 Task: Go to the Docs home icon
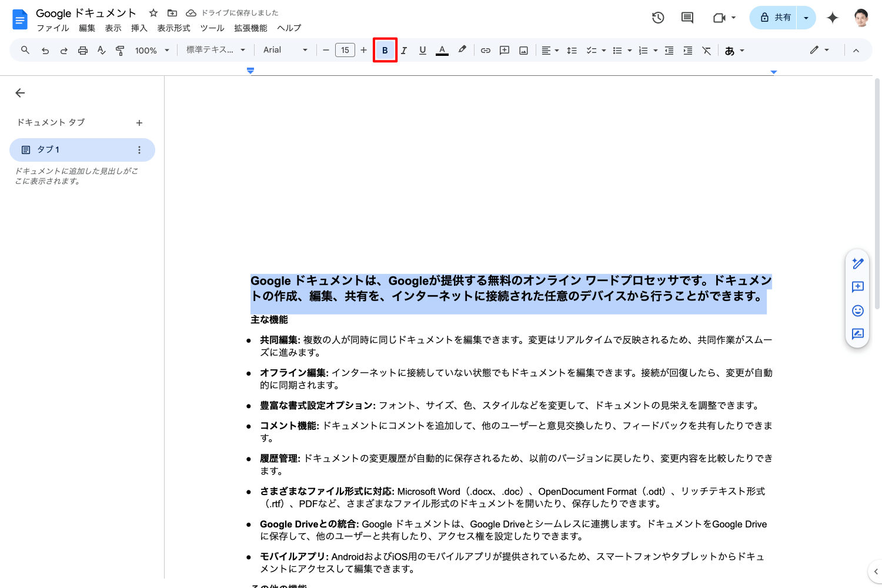pyautogui.click(x=20, y=19)
